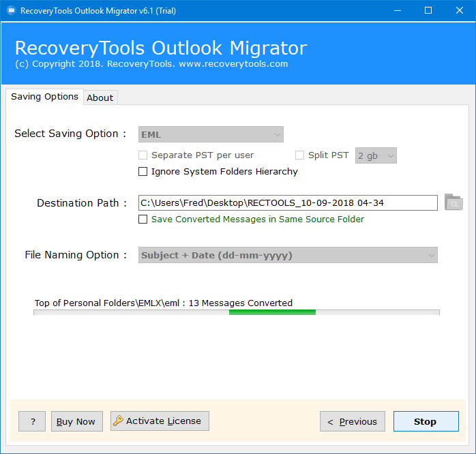
Task: Click the www.recoverytools.com copyright text
Action: [x=233, y=63]
